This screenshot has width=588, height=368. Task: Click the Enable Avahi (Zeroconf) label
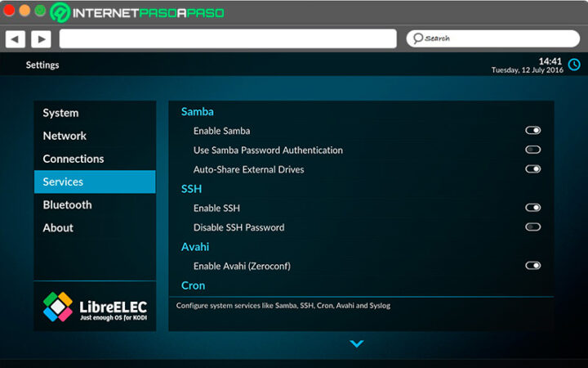tap(242, 266)
